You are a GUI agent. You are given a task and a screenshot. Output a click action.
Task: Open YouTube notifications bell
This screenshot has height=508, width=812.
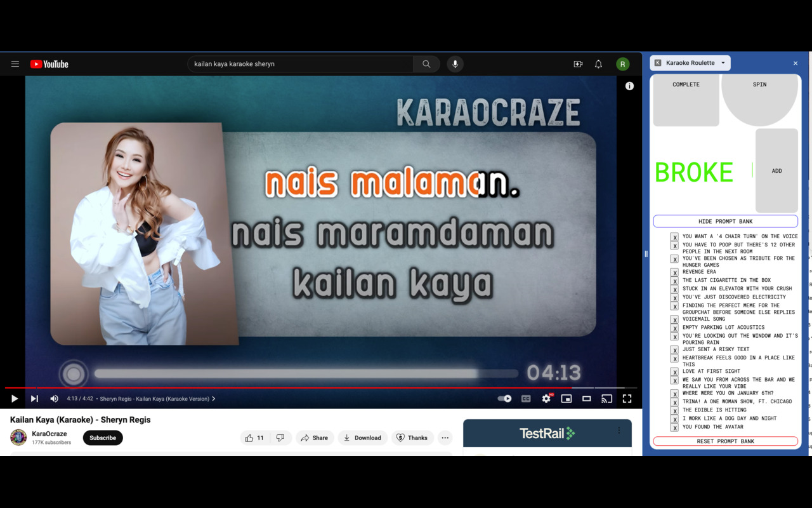598,63
